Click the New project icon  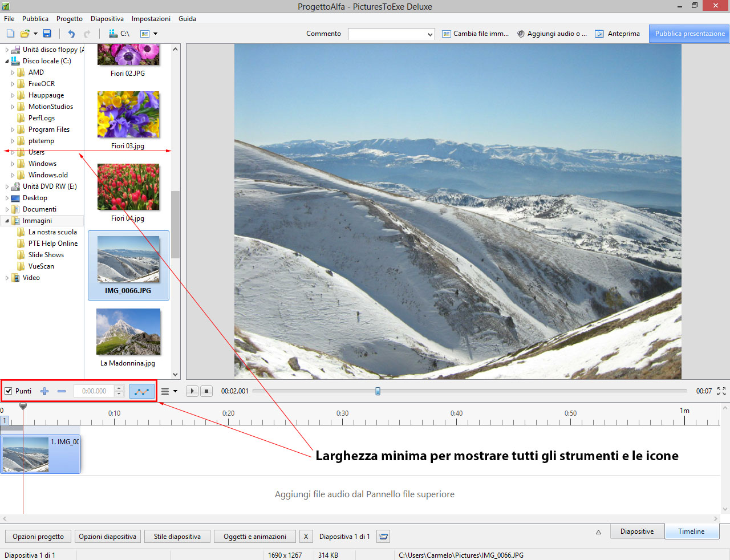coord(10,34)
